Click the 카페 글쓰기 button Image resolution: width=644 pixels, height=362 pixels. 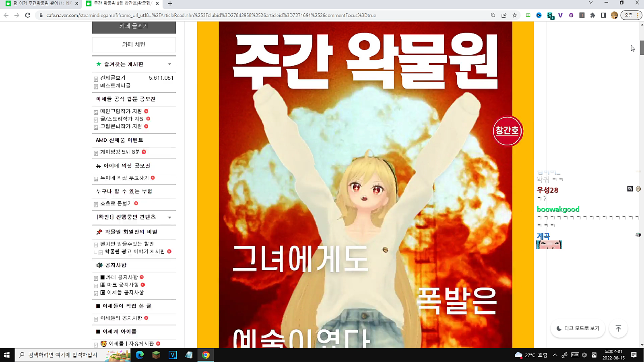[134, 26]
